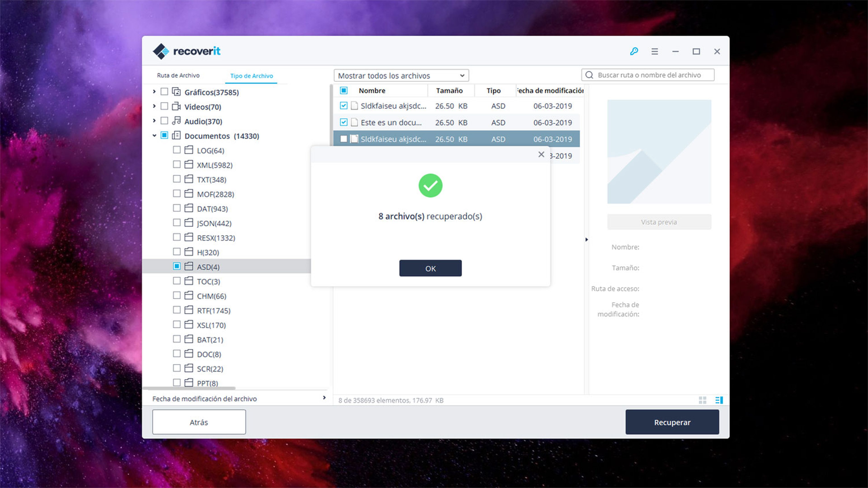Viewport: 868px width, 488px height.
Task: Expand the Videos tree node
Action: tap(154, 106)
